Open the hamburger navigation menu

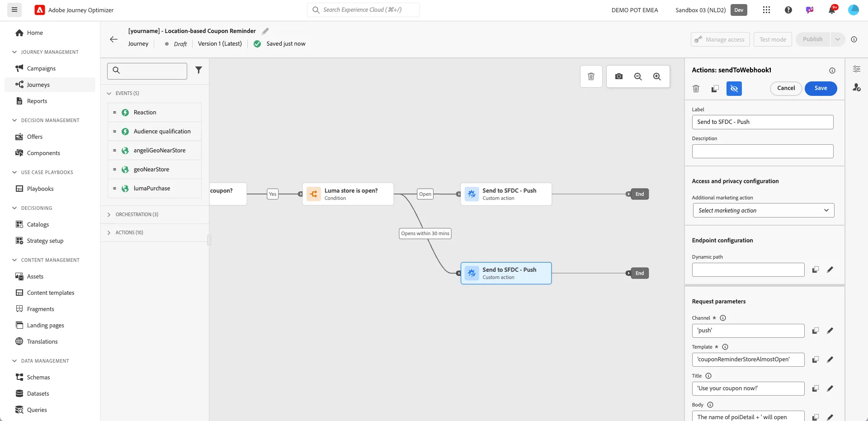(x=14, y=10)
